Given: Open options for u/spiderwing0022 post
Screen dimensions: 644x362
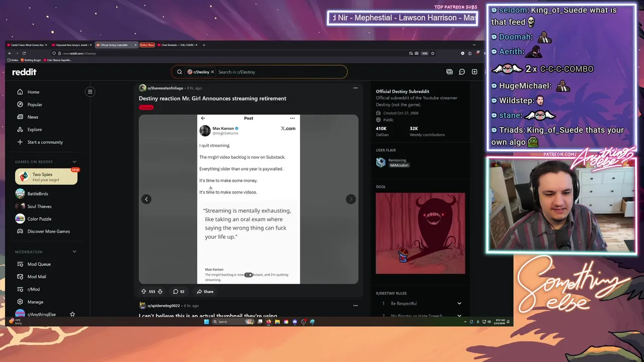Looking at the screenshot, I should [355, 306].
